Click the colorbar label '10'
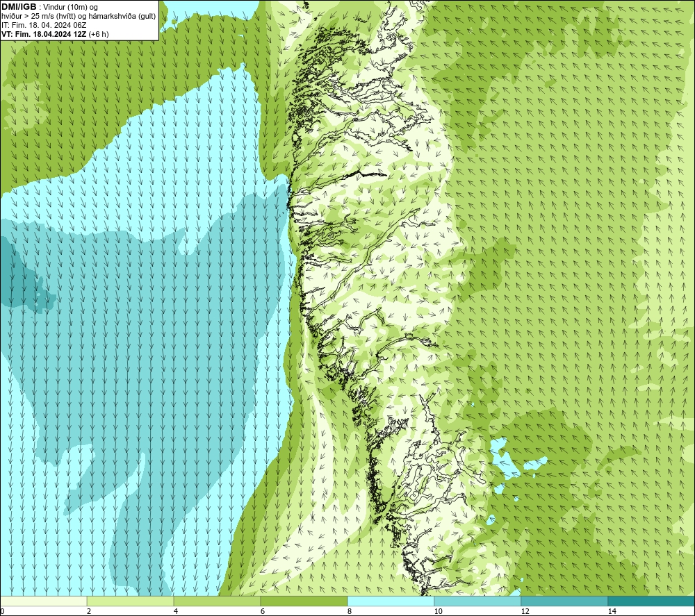The width and height of the screenshot is (695, 616). (438, 611)
